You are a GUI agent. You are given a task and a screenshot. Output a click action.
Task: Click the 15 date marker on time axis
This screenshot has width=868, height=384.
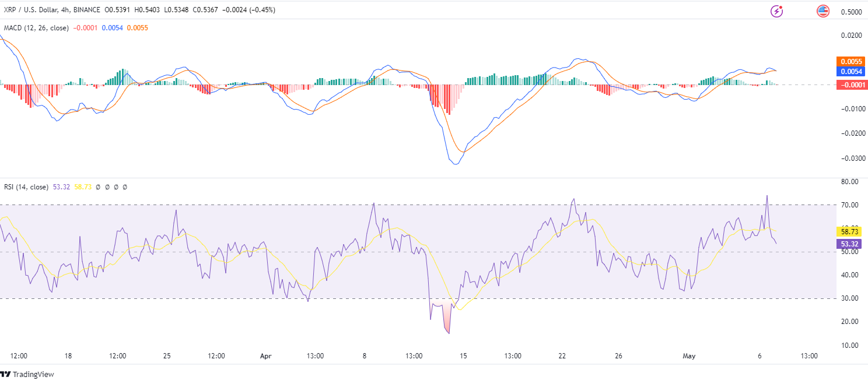464,356
